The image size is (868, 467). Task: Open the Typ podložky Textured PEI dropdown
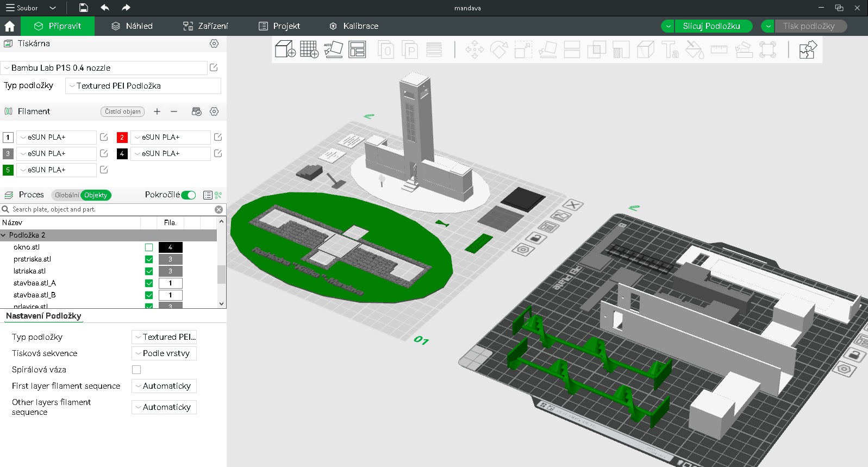[x=143, y=86]
